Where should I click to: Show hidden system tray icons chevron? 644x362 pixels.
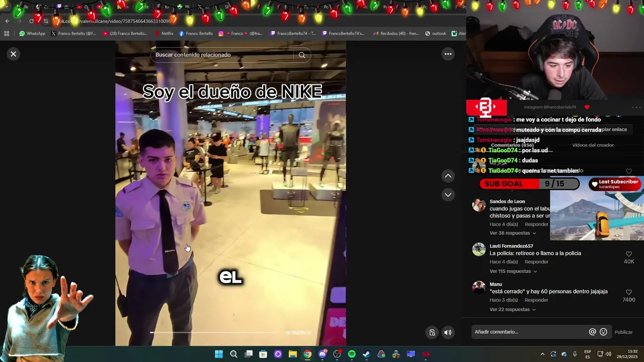point(542,354)
